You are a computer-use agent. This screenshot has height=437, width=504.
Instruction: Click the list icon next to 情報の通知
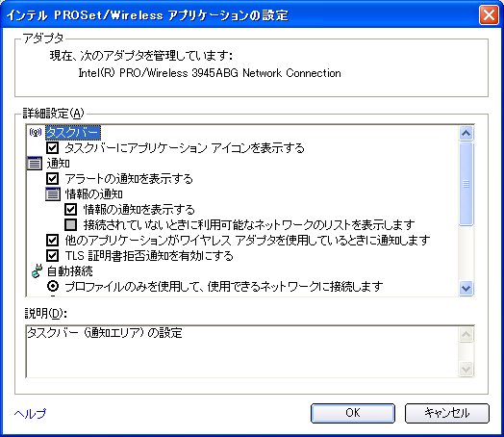pyautogui.click(x=53, y=194)
